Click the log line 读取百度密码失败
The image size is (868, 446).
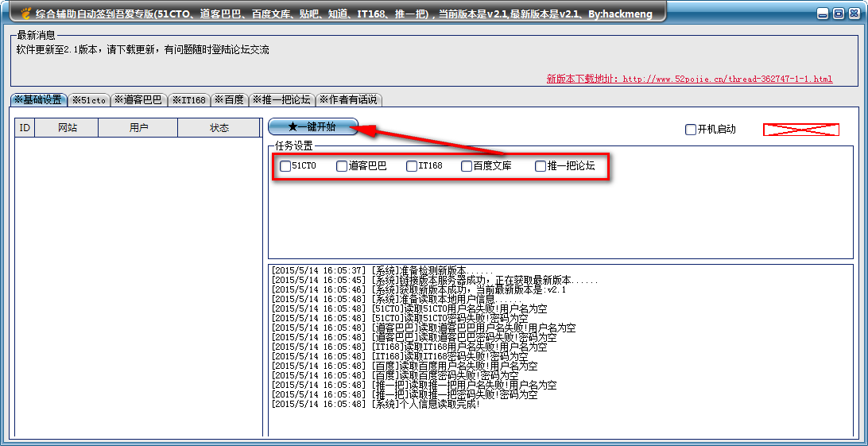397,374
